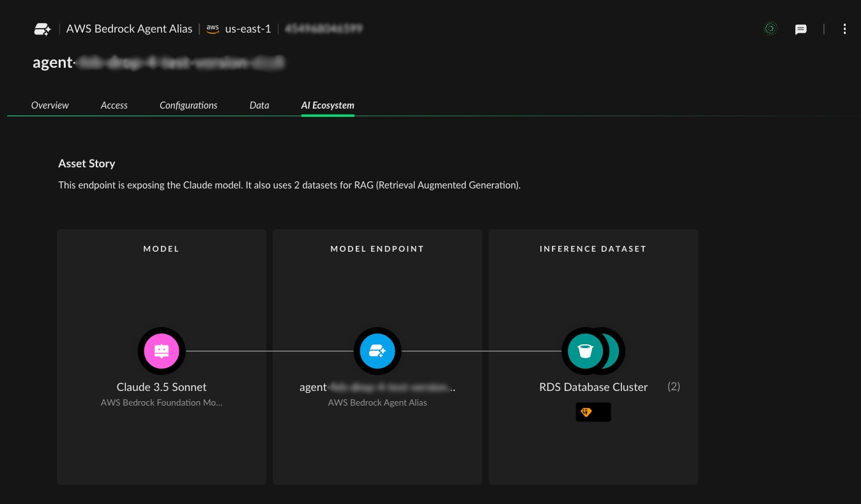Select the pink Claude 3.5 Sonnet model node

(x=162, y=351)
